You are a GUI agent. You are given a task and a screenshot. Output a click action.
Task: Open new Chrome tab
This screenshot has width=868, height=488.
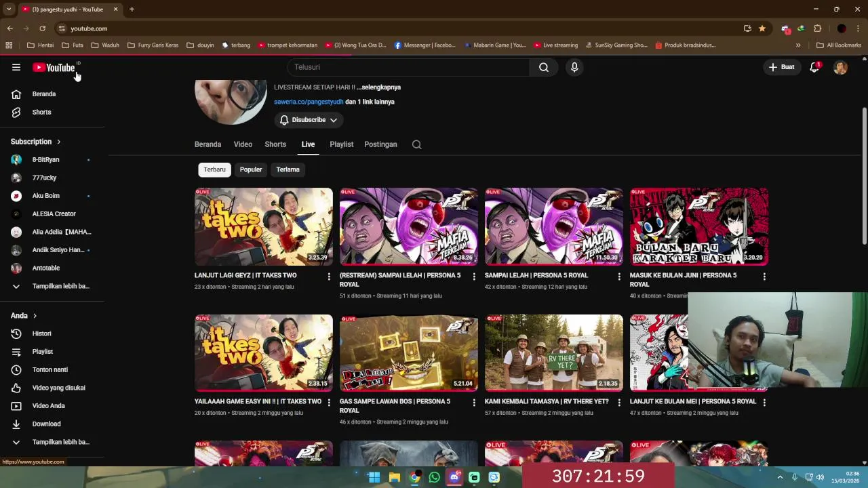(132, 9)
